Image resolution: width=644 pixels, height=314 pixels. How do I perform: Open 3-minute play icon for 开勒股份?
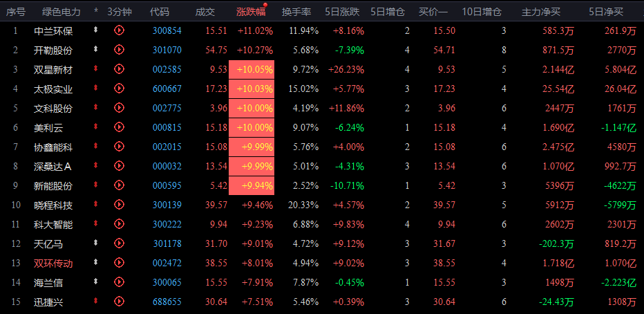point(119,49)
